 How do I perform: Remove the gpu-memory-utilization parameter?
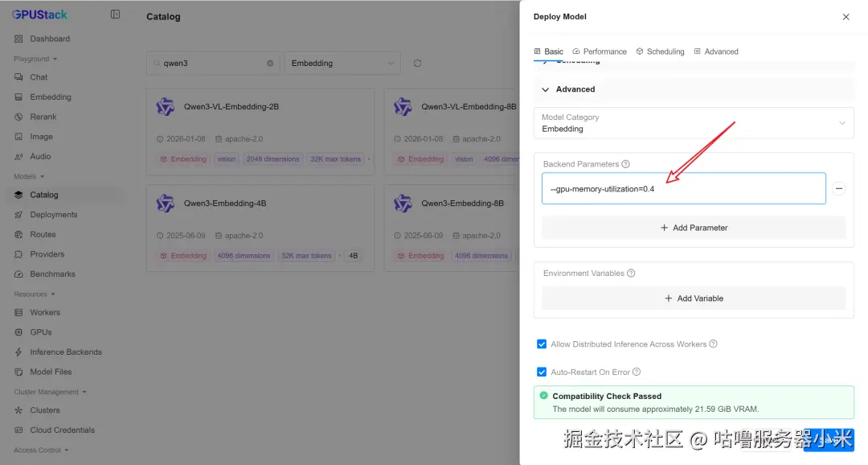[x=839, y=188]
